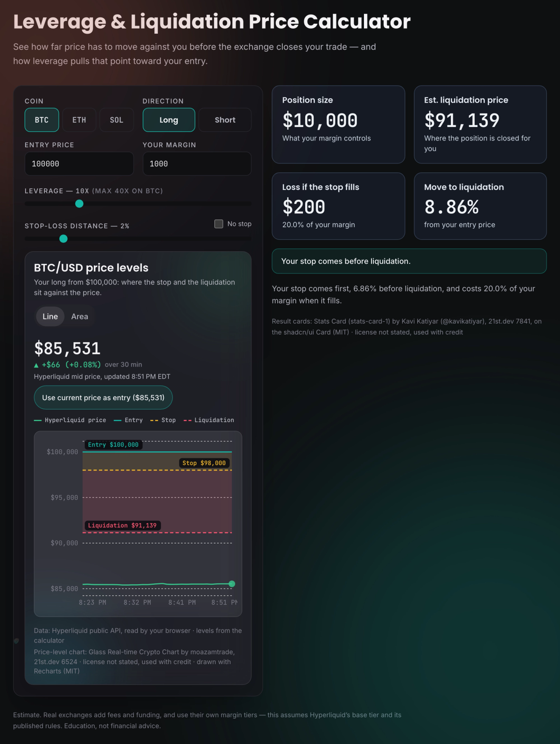
Task: Click the latest price dot on chart
Action: point(232,584)
